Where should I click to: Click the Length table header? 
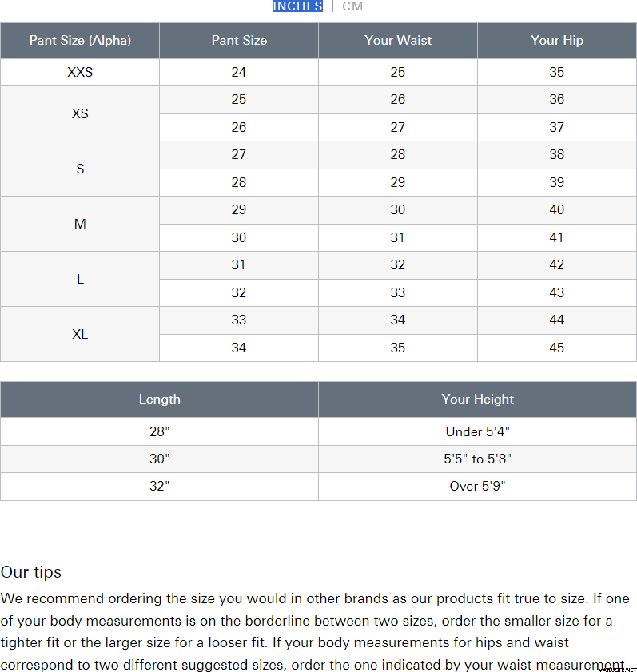(159, 399)
